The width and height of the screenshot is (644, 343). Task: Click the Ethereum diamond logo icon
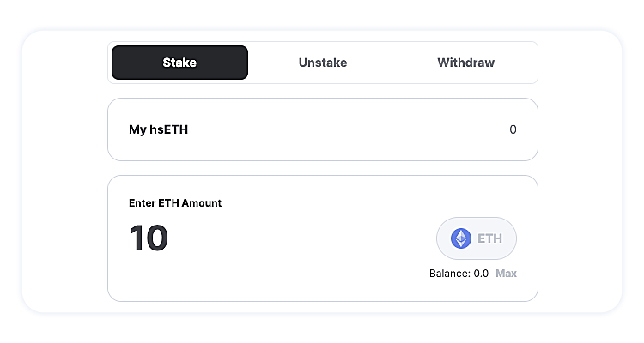point(461,238)
